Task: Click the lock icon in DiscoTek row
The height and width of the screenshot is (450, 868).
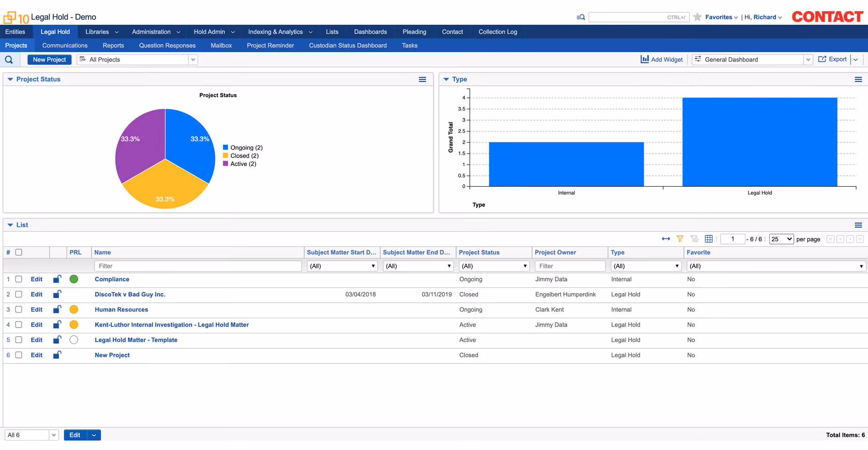Action: 57,295
